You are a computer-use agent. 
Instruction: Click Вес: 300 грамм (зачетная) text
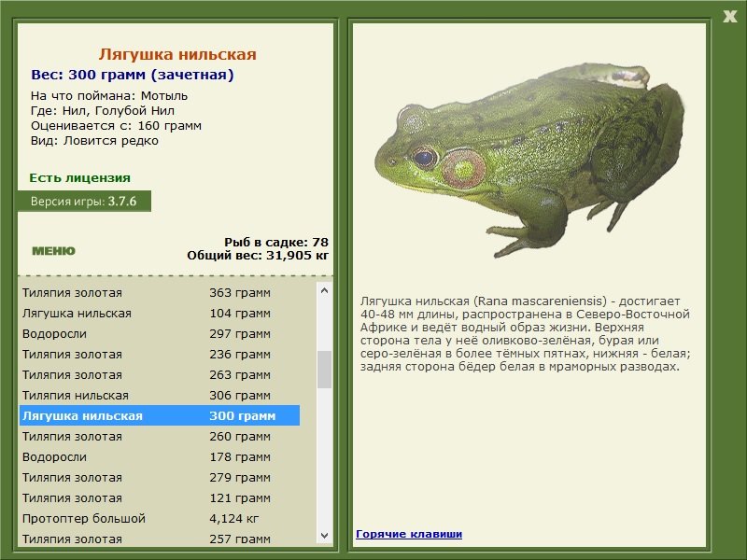pyautogui.click(x=133, y=75)
